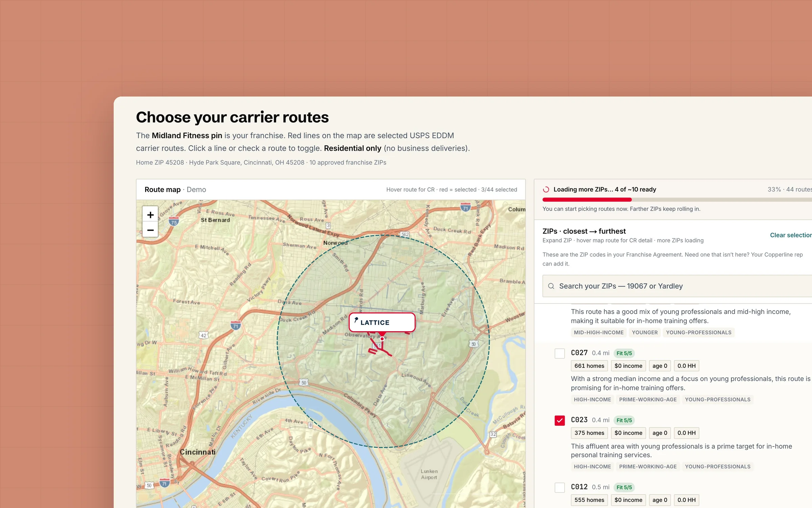Viewport: 812px width, 508px height.
Task: Focus the Search your ZIPs field
Action: tap(677, 286)
